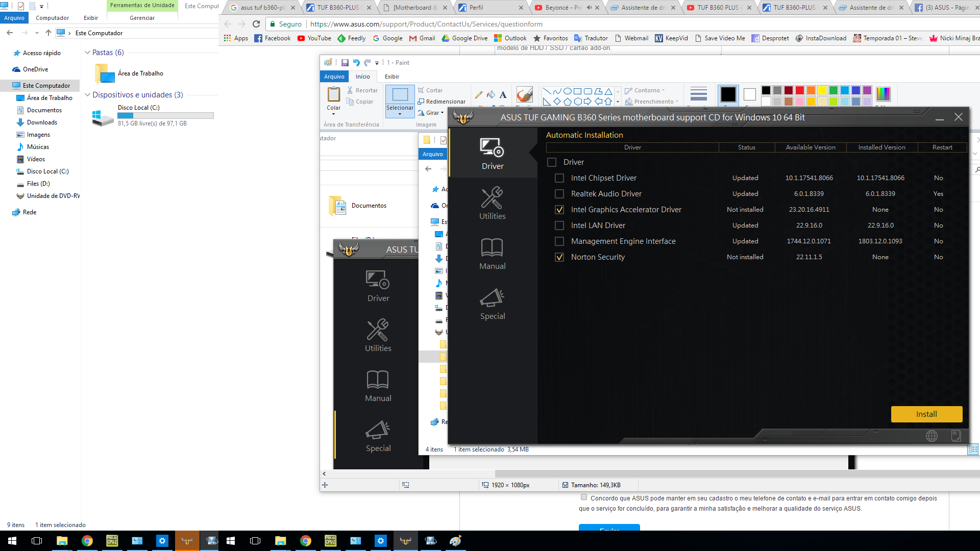The image size is (980, 551).
Task: Open the Driver section in ASUS sidebar
Action: (x=493, y=154)
